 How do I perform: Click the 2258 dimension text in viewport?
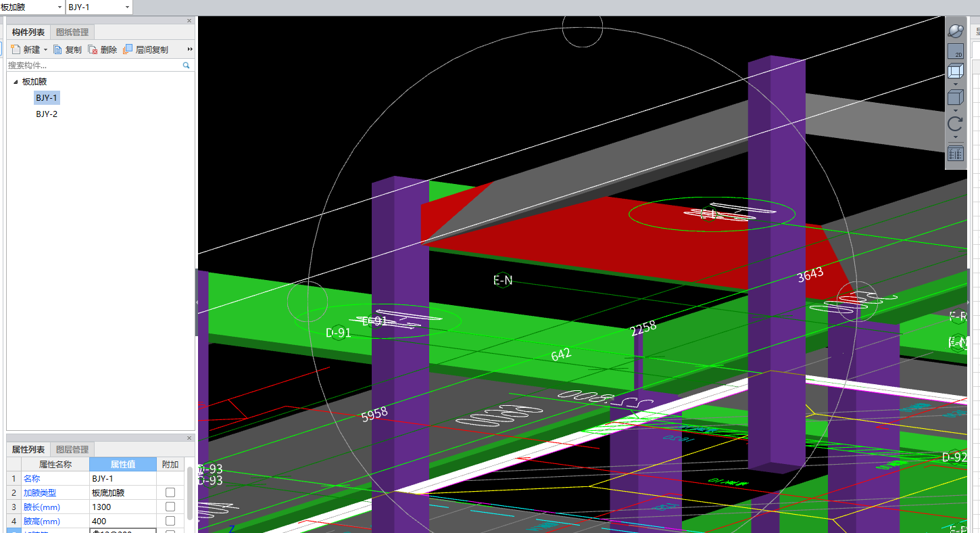click(643, 329)
